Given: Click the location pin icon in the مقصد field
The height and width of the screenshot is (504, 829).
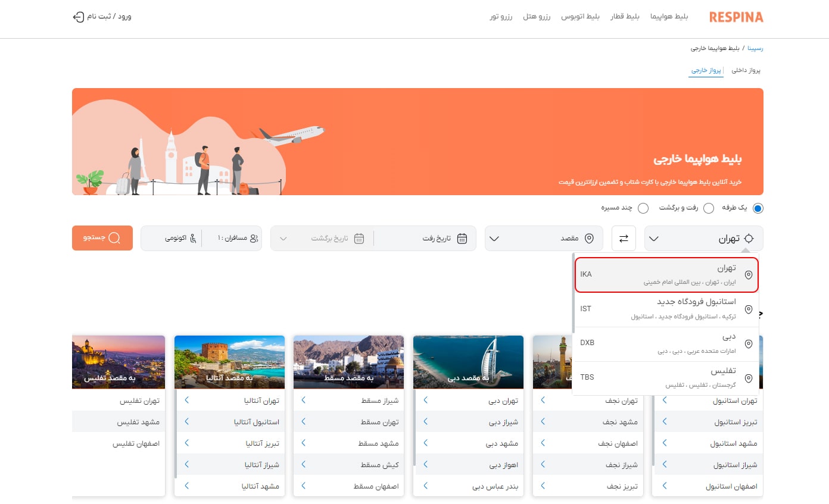Looking at the screenshot, I should tap(587, 238).
